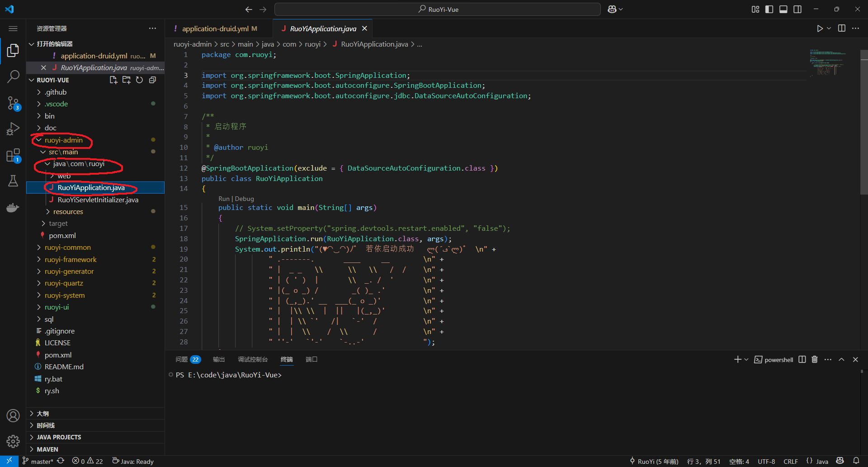Click the New File icon in explorer

coord(113,80)
